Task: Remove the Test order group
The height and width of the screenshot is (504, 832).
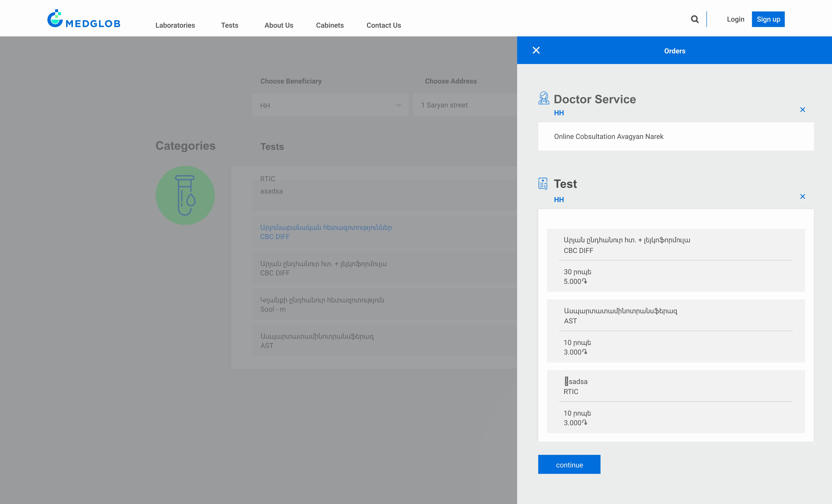Action: pos(802,196)
